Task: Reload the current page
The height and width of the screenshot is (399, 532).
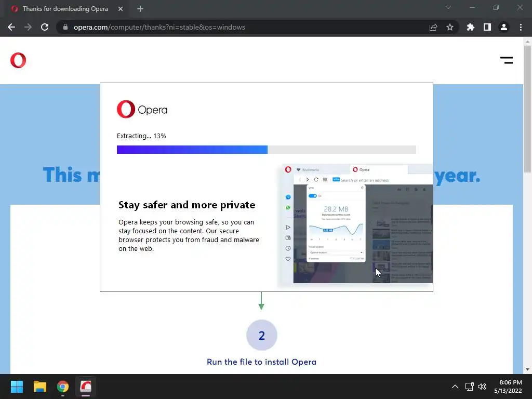Action: [45, 27]
